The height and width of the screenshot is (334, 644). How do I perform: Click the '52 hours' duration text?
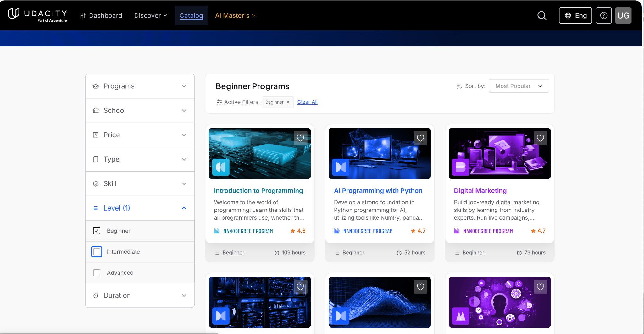point(415,253)
